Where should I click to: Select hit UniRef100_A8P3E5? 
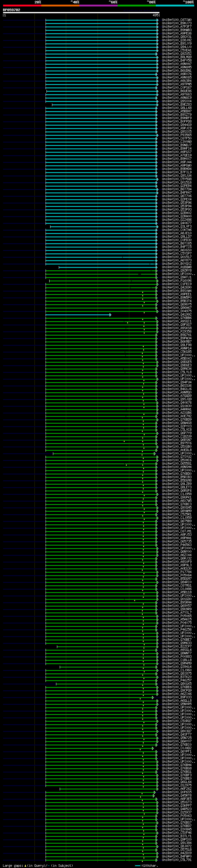[x=177, y=799]
